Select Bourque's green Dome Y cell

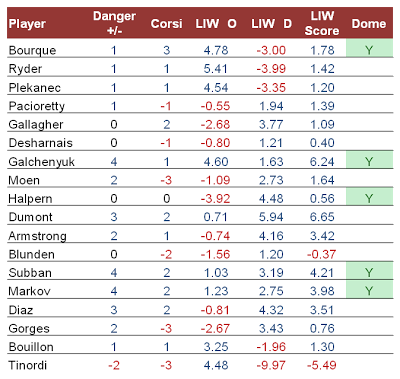(369, 48)
